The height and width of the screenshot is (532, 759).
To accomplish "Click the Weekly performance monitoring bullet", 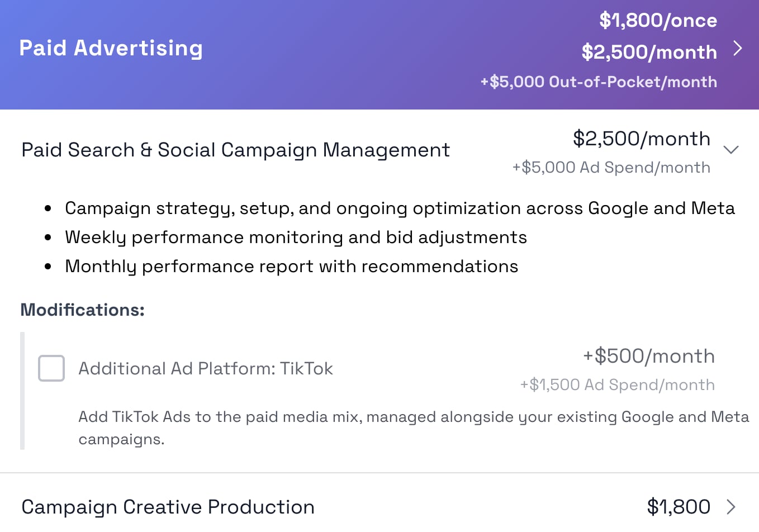I will (x=296, y=237).
